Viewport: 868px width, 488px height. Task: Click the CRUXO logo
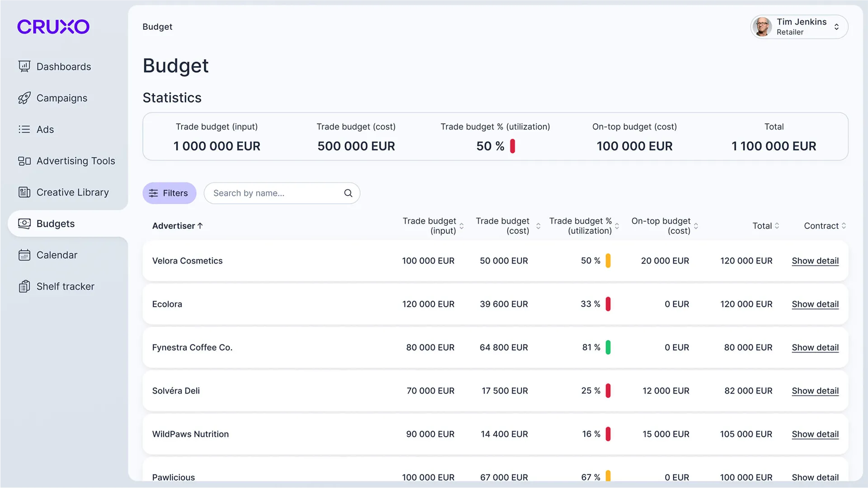(x=53, y=27)
